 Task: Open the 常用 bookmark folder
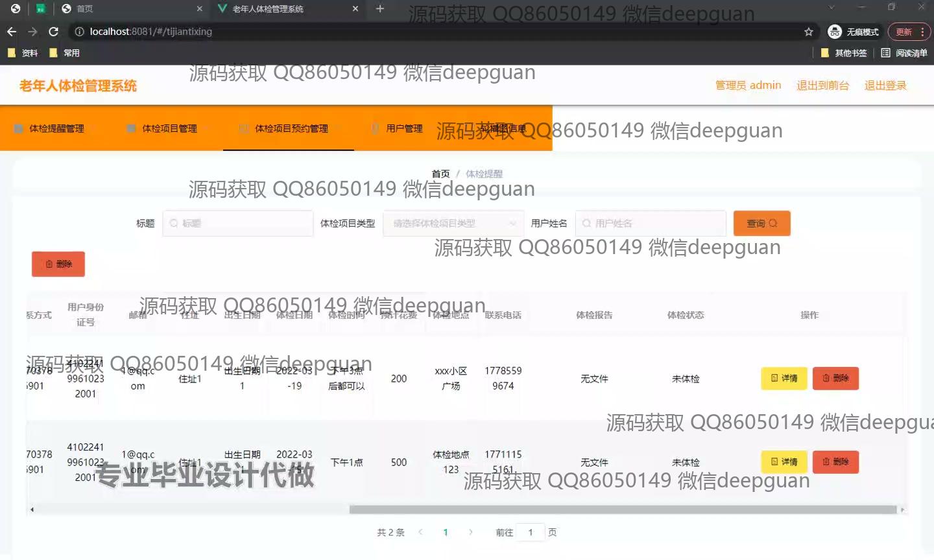[65, 53]
